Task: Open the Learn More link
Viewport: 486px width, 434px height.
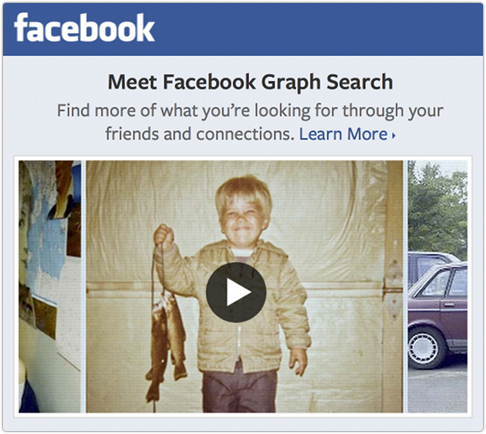Action: 343,134
